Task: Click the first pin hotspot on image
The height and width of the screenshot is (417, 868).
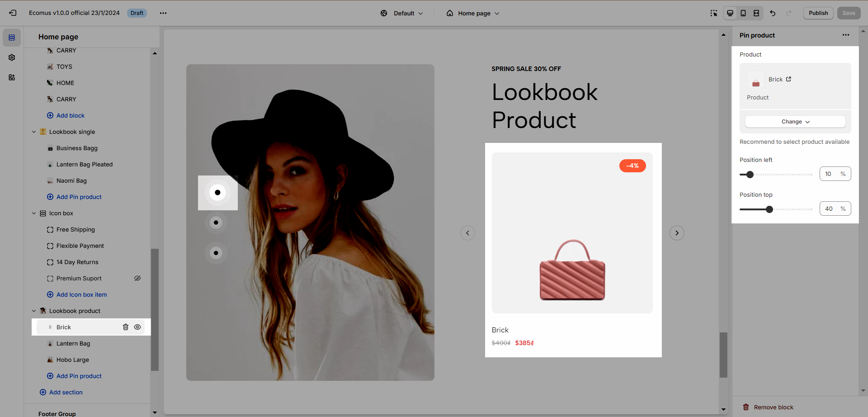Action: pos(217,193)
